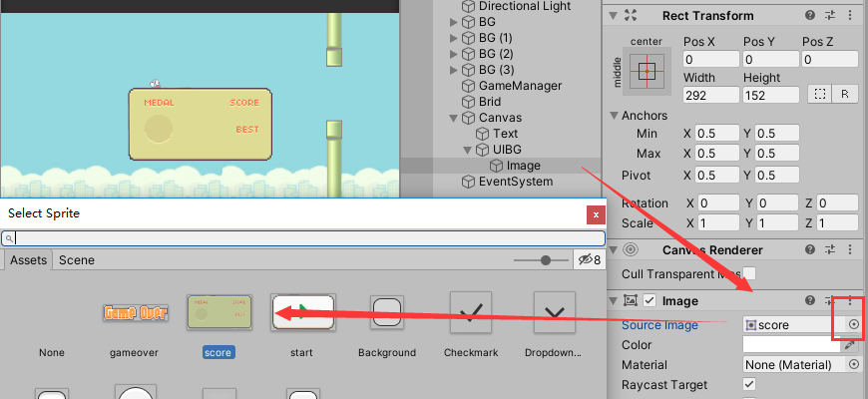Edit Scale Y field
868x399 pixels.
tap(777, 223)
